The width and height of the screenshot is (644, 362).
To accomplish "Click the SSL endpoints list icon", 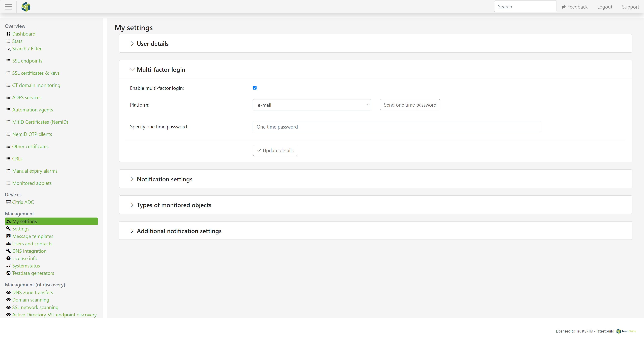I will coord(8,61).
